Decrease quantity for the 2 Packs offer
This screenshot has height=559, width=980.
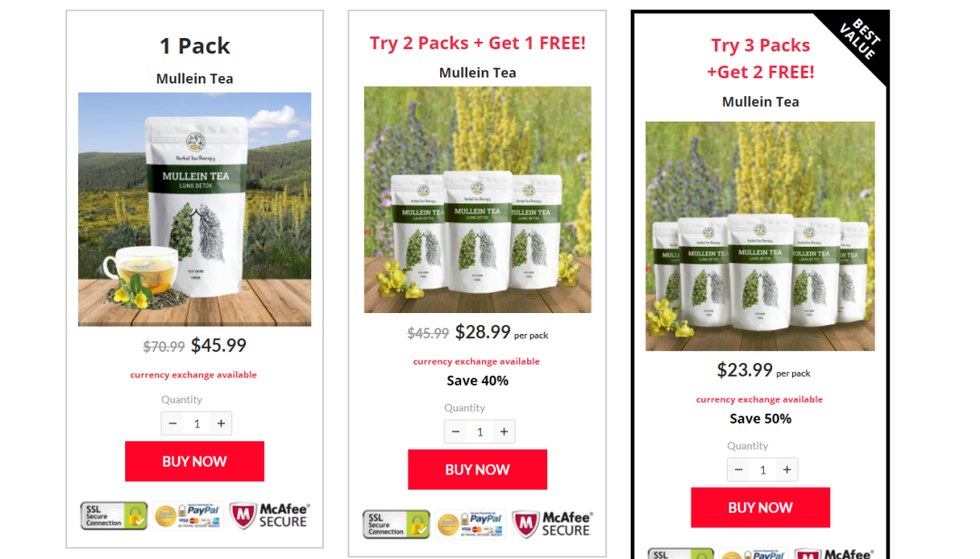point(456,431)
